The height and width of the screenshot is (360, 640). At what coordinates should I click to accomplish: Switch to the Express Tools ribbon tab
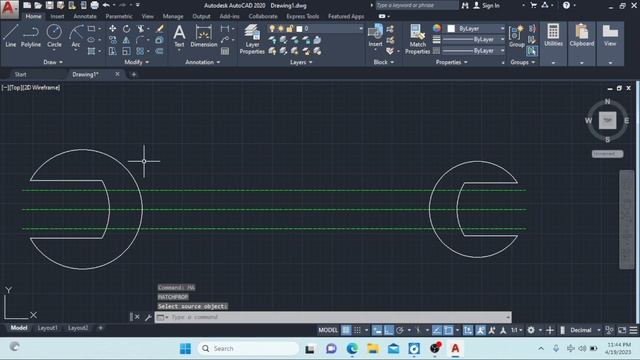point(302,16)
